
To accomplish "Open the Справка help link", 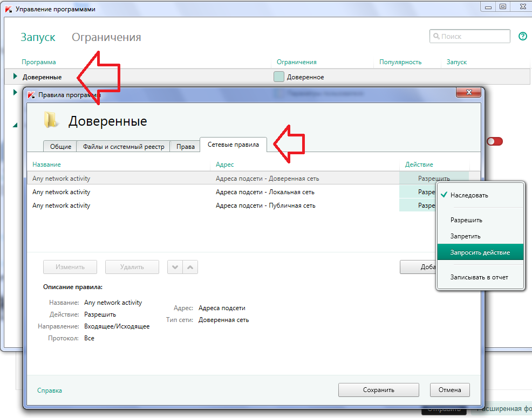I will tap(50, 390).
